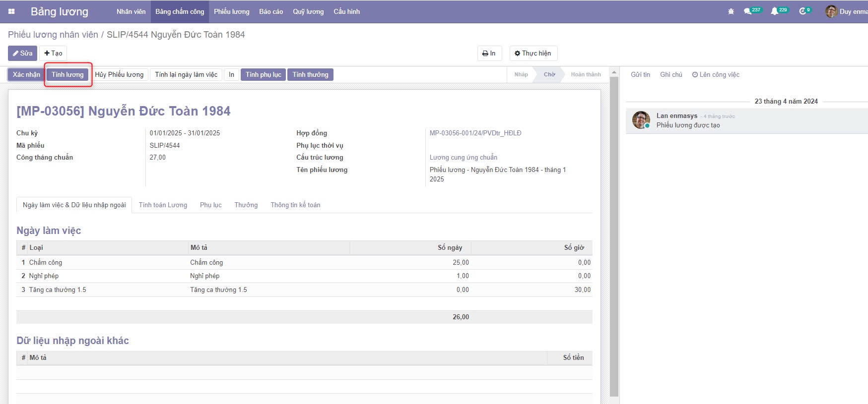The height and width of the screenshot is (404, 868).
Task: Open the Thực hiện action dropdown
Action: click(x=533, y=54)
